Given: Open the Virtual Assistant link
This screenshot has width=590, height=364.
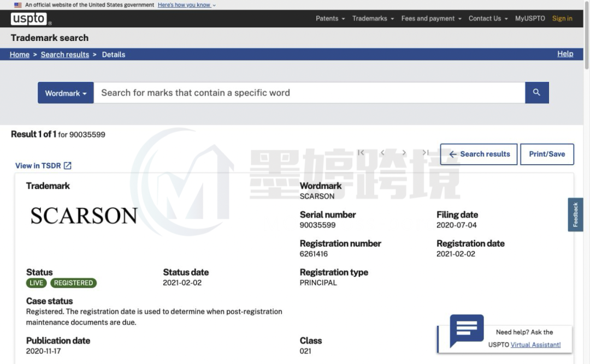Looking at the screenshot, I should [535, 345].
